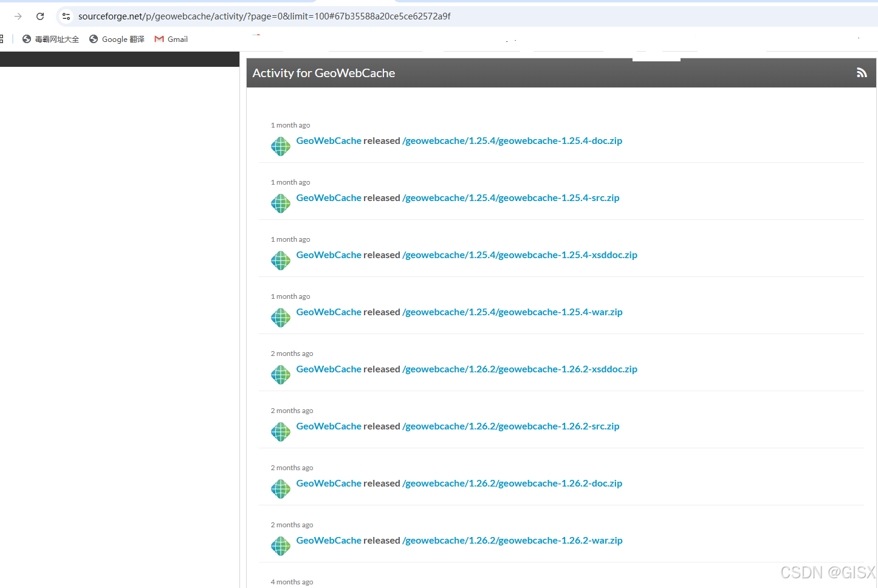Click globe avatar beside 1.26.2-xsddoc.zip entry
The height and width of the screenshot is (588, 878).
[281, 375]
